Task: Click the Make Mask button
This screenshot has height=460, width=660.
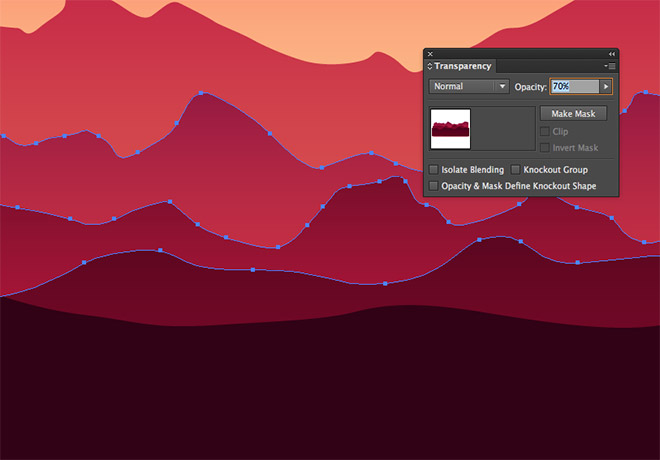Action: pos(573,114)
